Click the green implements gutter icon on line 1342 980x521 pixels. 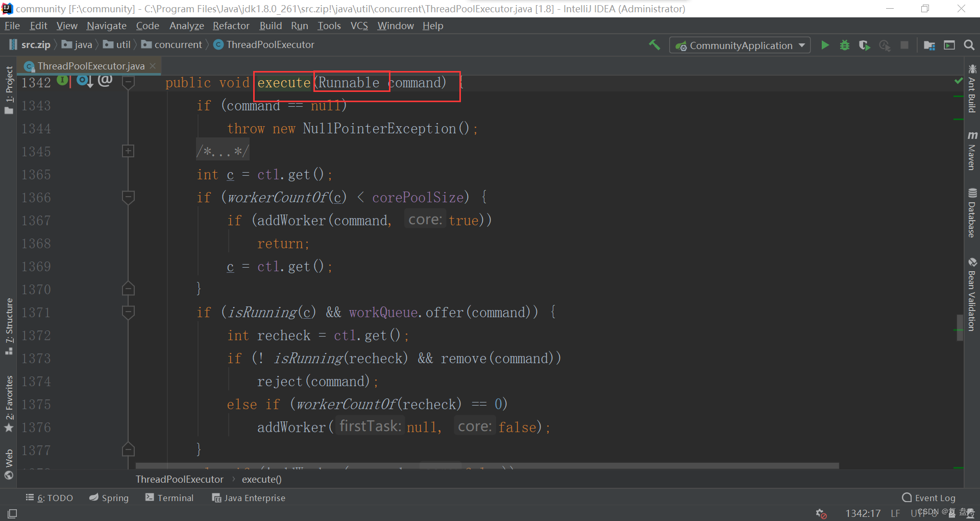(62, 80)
